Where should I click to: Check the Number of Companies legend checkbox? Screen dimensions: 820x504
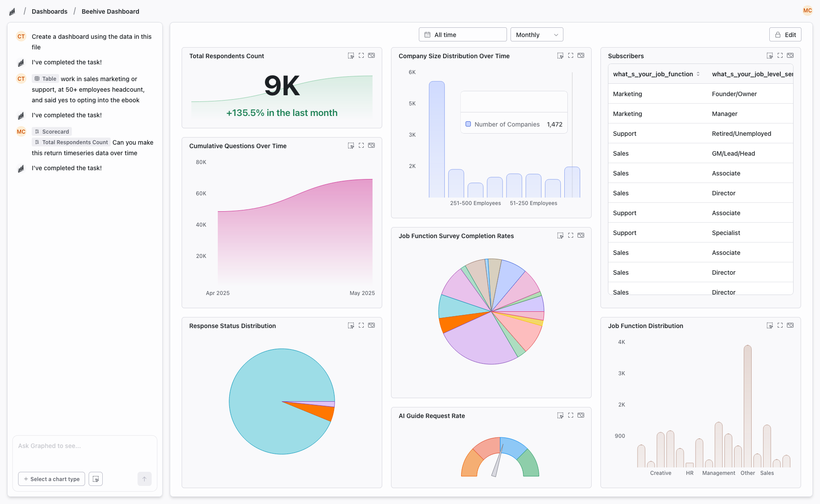(468, 124)
